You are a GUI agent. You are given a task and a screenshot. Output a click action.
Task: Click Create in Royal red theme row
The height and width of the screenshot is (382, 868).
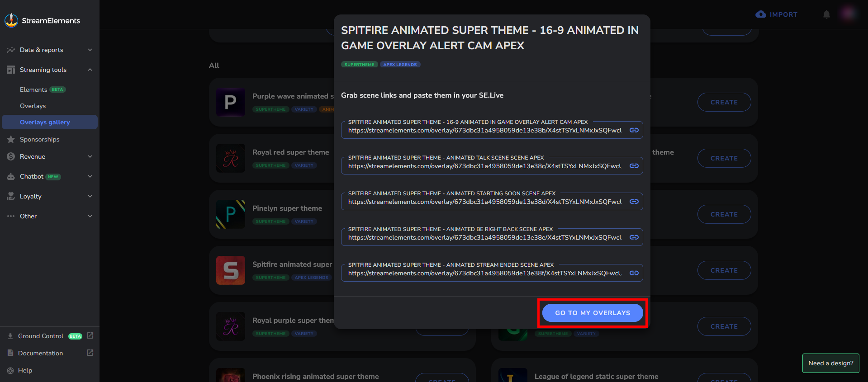coord(724,158)
